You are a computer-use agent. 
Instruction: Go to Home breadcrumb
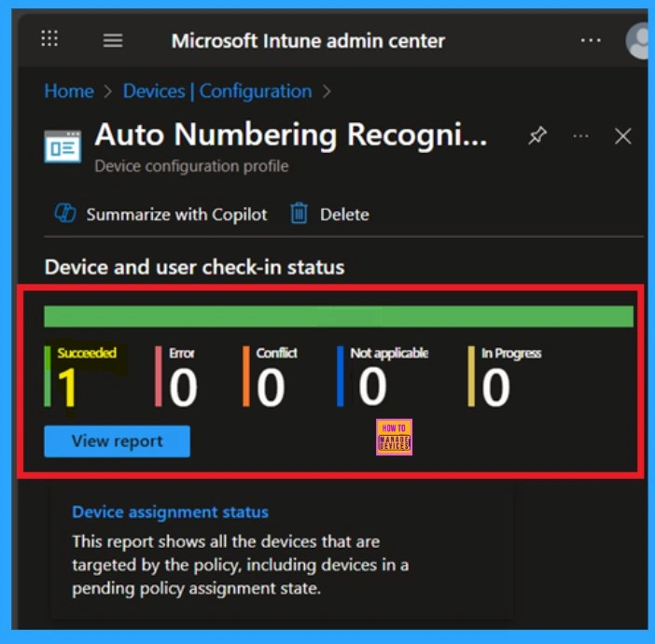tap(69, 91)
